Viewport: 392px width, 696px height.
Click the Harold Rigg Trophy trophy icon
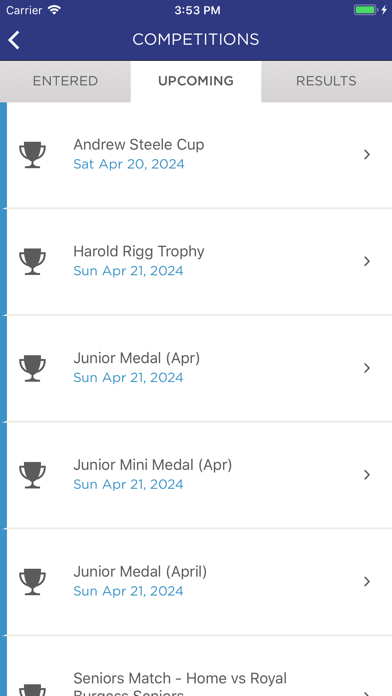32,261
